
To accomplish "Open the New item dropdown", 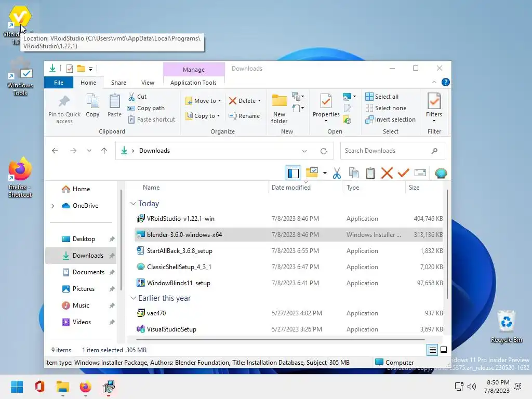I will [298, 97].
